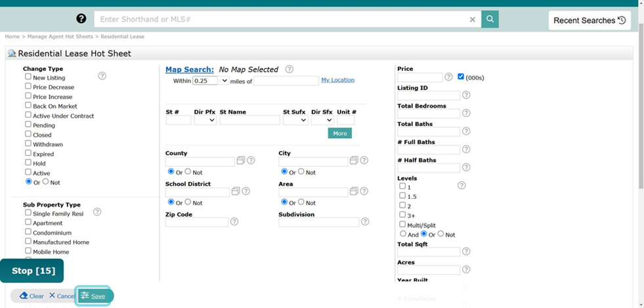Open help icon for Zip Code
The height and width of the screenshot is (308, 644).
click(x=234, y=222)
